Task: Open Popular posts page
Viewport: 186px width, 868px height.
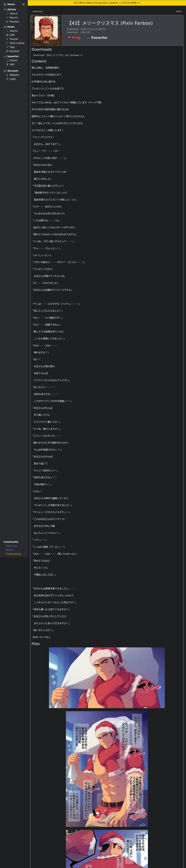Action: point(14,39)
